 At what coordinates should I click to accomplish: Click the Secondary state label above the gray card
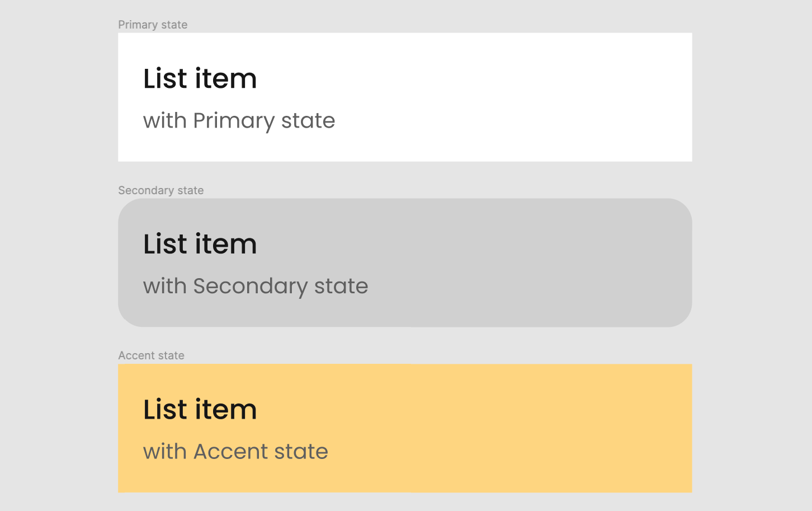[160, 190]
